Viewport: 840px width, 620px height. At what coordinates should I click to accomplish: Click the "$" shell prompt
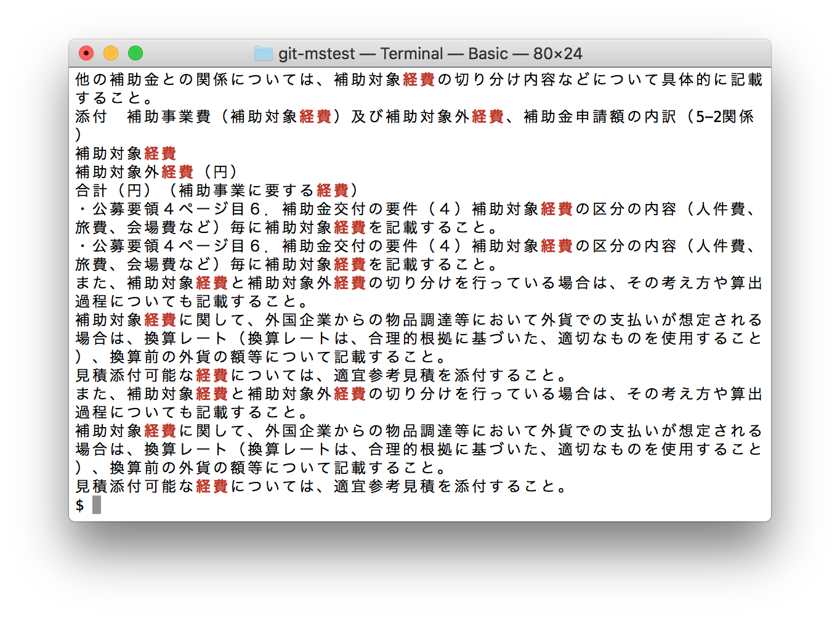tap(79, 505)
